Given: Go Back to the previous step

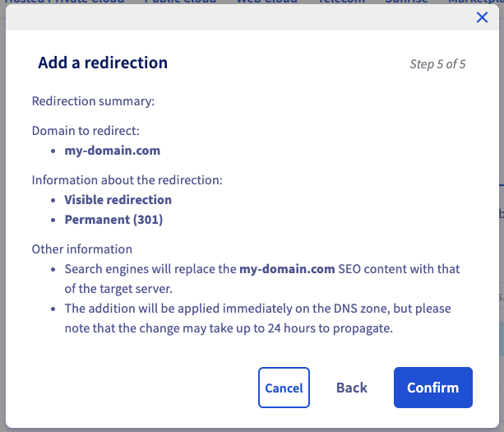Looking at the screenshot, I should [352, 388].
